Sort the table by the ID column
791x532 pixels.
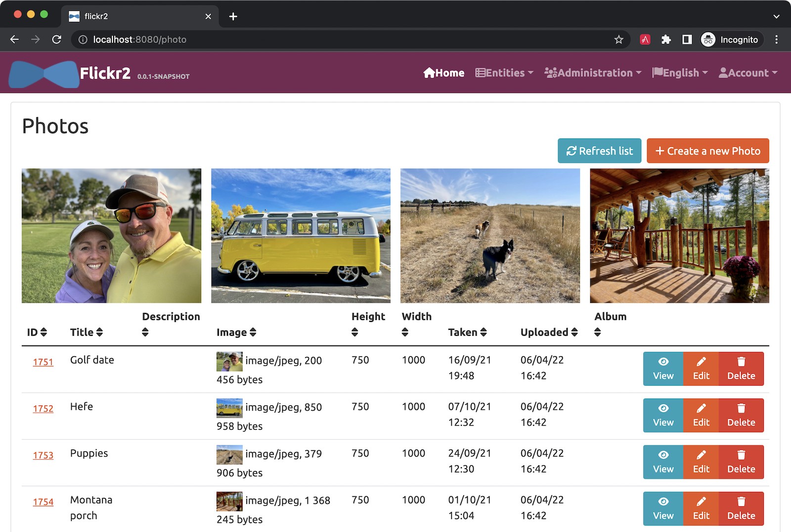(37, 332)
